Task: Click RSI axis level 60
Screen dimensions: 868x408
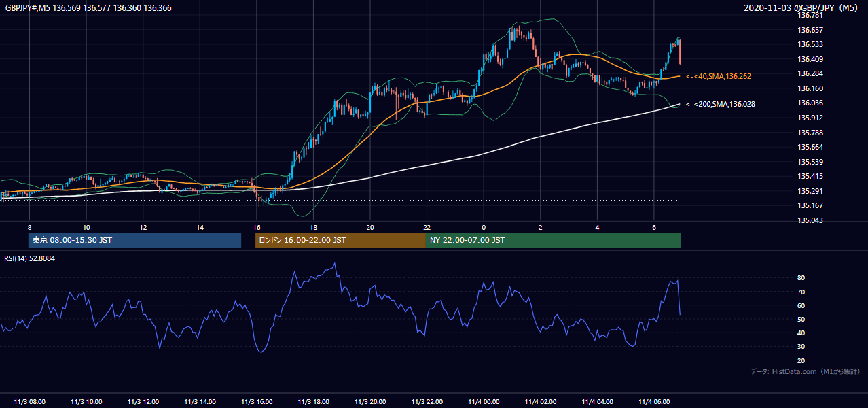Action: [x=801, y=305]
